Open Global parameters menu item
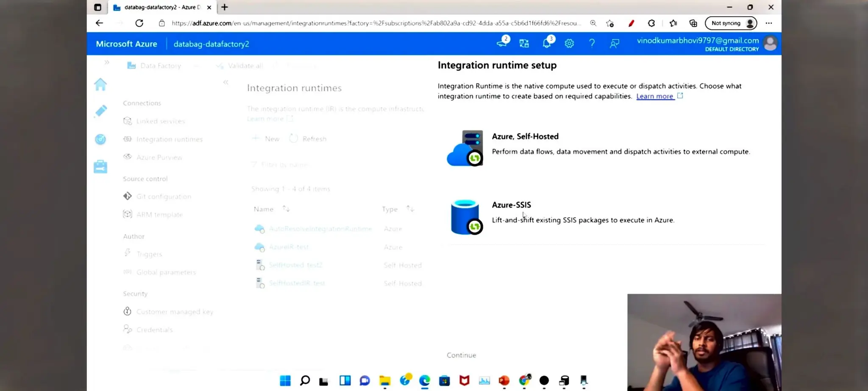 point(166,272)
